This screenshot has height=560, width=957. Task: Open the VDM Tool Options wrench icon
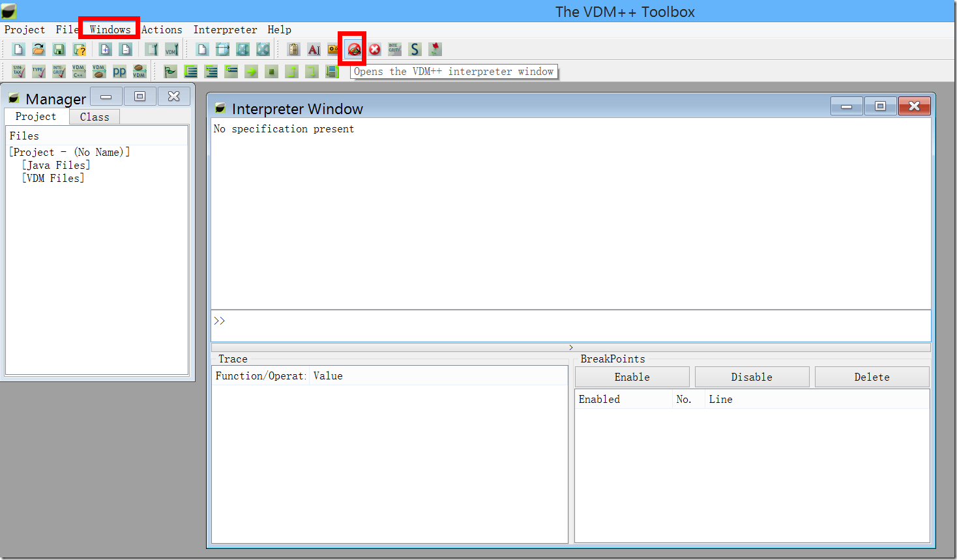pos(171,49)
